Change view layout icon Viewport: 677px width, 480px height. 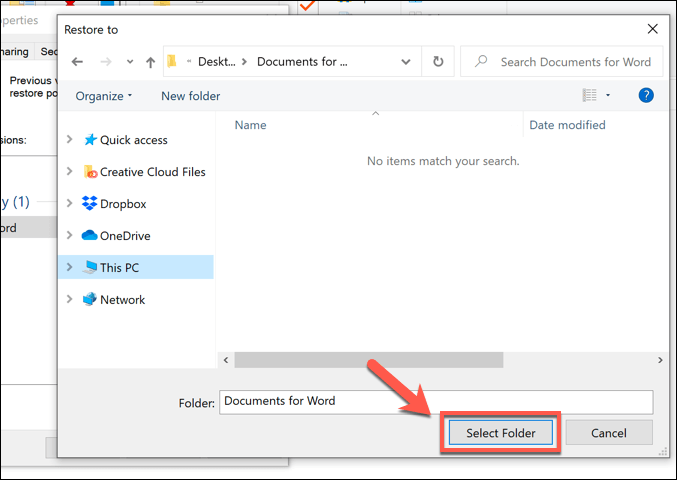click(589, 95)
